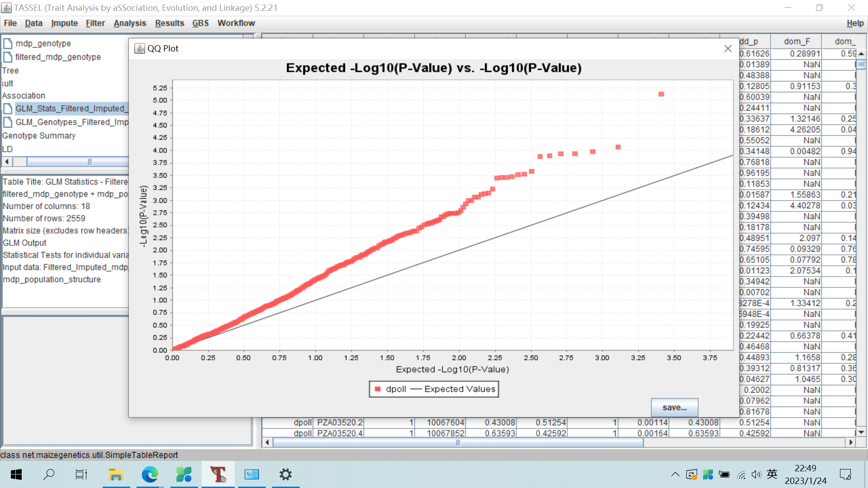Click the filtered_mdp_genotype file icon

pyautogui.click(x=8, y=57)
